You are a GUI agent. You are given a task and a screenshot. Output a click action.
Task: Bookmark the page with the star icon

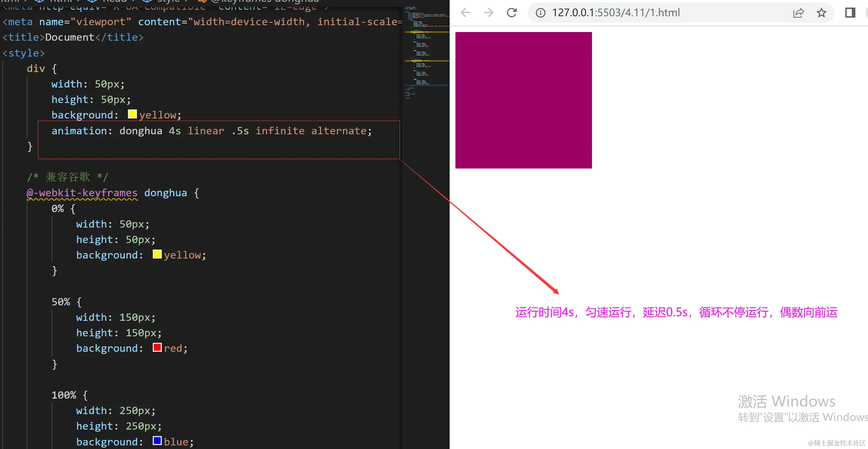pyautogui.click(x=821, y=13)
